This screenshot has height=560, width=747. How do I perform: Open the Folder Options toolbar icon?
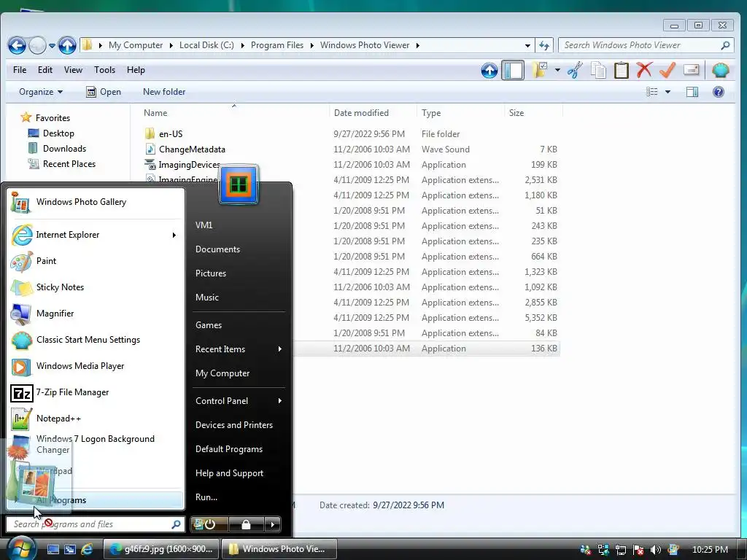(x=540, y=70)
